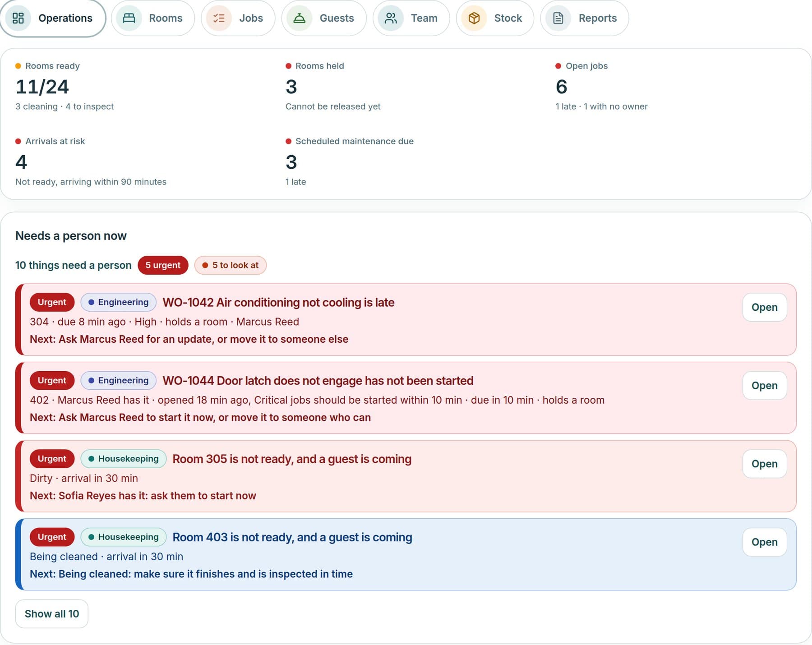This screenshot has width=812, height=645.
Task: Click the Guests service bell icon
Action: point(300,18)
